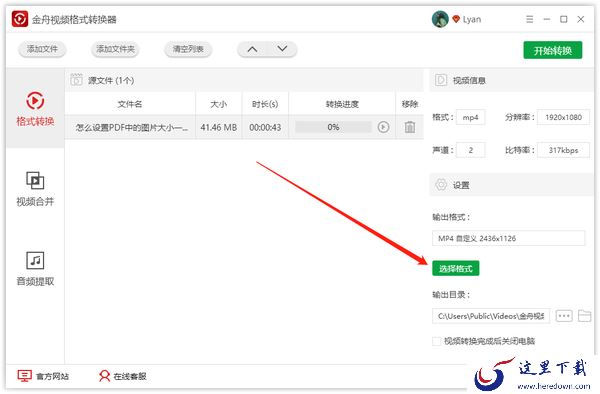Viewport: 600px width, 394px height.
Task: Click the 大小 column header
Action: click(x=218, y=104)
